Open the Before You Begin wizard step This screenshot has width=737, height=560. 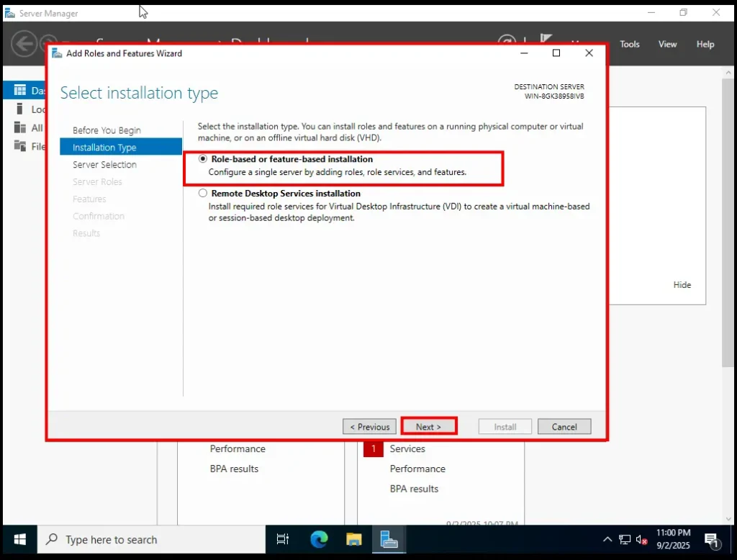coord(107,130)
